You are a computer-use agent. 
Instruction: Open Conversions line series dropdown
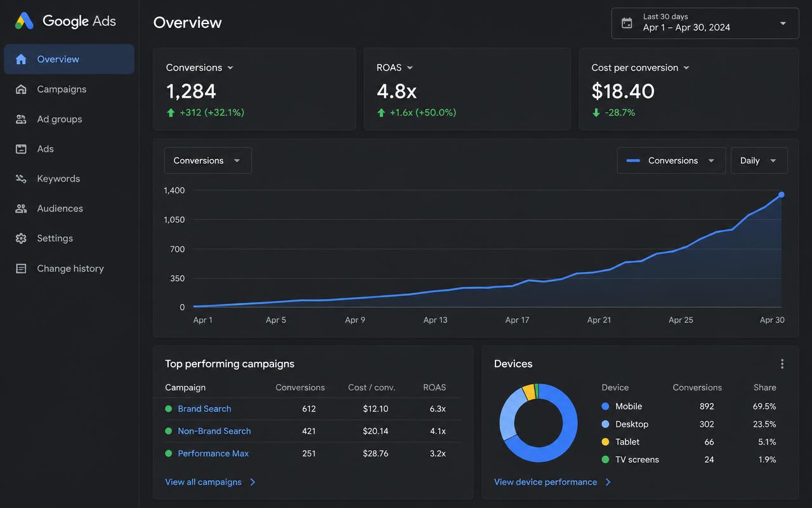pyautogui.click(x=672, y=161)
